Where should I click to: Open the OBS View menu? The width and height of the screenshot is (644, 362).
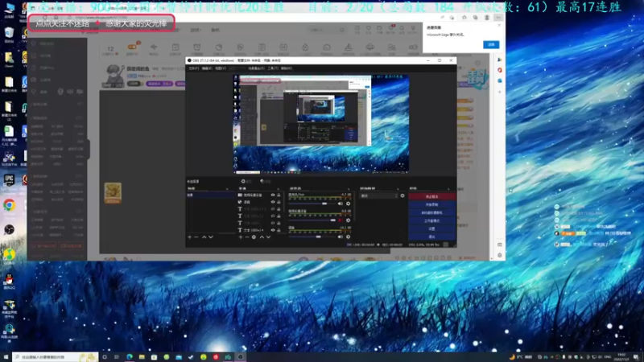[221, 68]
